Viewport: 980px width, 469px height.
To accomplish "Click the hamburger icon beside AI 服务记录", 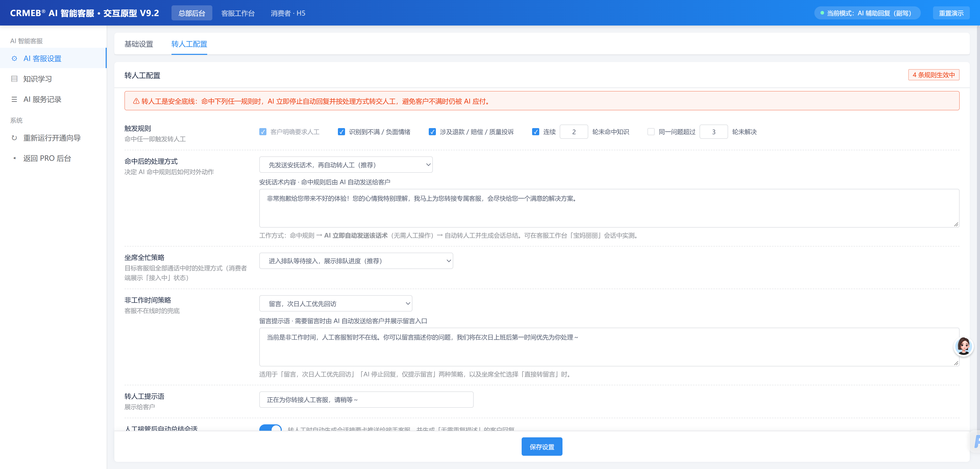I will point(15,99).
